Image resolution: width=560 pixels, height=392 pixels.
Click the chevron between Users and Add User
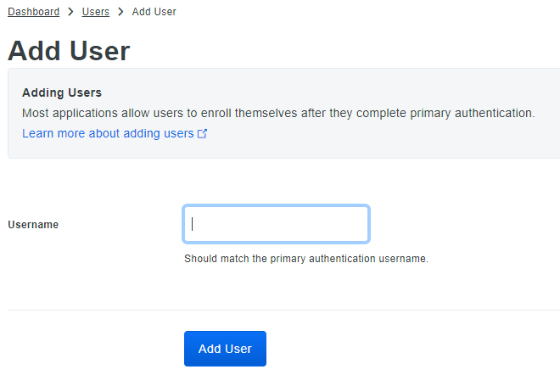(x=120, y=12)
